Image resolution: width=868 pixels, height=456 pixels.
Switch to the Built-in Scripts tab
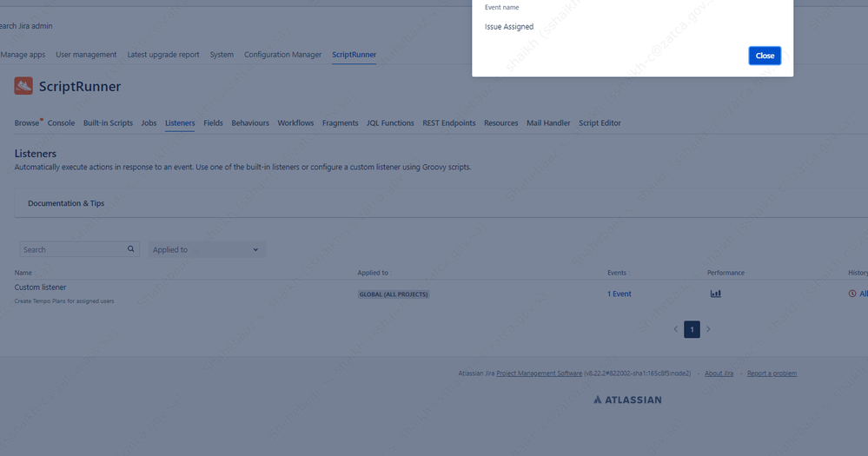pyautogui.click(x=108, y=122)
